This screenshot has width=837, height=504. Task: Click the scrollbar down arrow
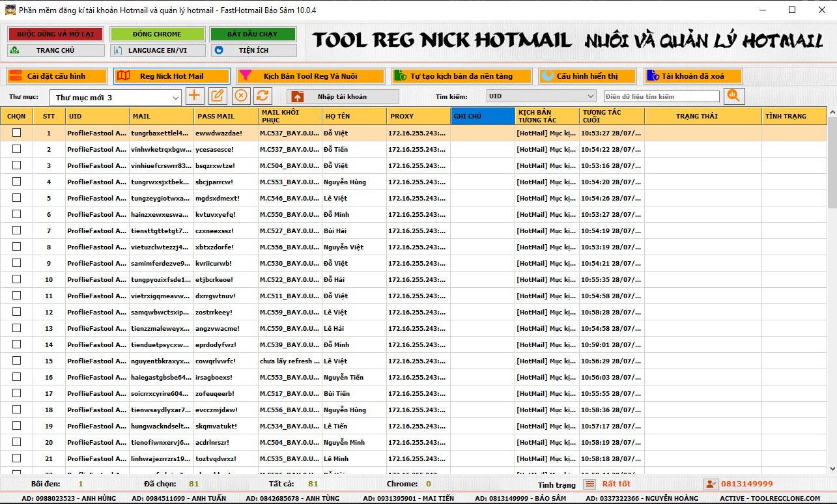pyautogui.click(x=832, y=468)
